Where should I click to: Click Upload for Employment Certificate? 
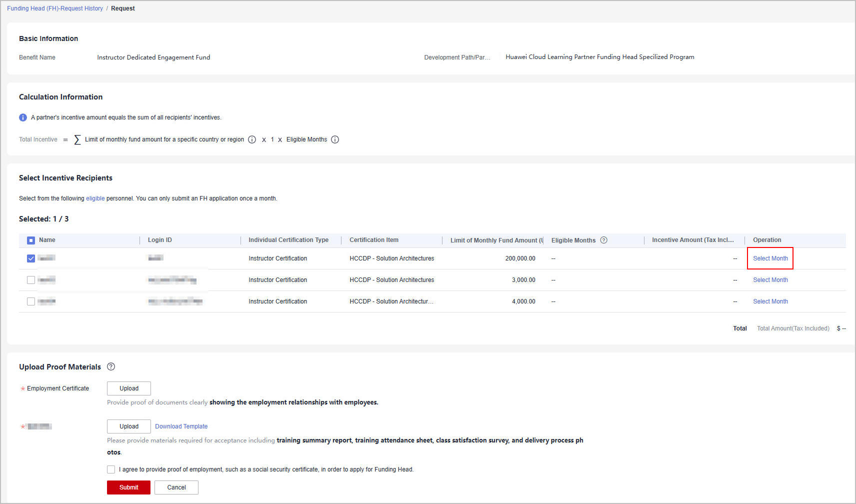[x=129, y=388]
